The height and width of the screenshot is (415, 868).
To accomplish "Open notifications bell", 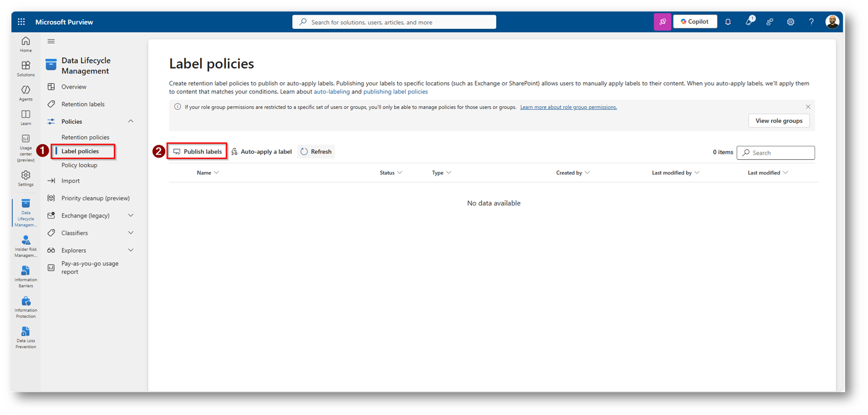I will 728,22.
